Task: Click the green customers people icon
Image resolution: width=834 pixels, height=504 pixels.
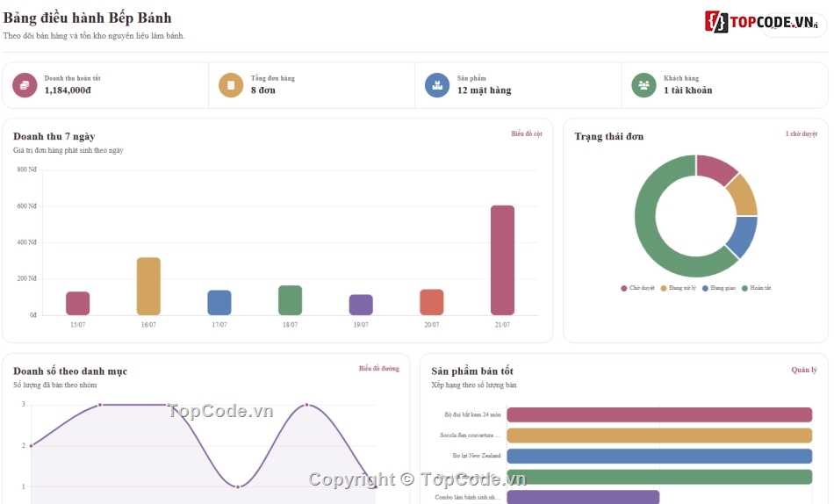Action: (x=643, y=85)
